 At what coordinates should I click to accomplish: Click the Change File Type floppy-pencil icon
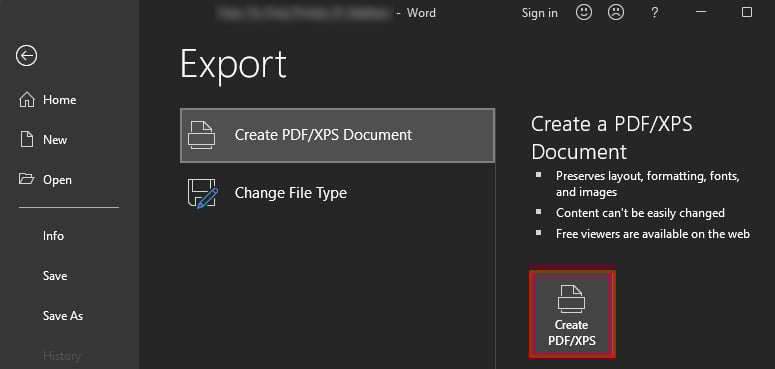pyautogui.click(x=202, y=193)
